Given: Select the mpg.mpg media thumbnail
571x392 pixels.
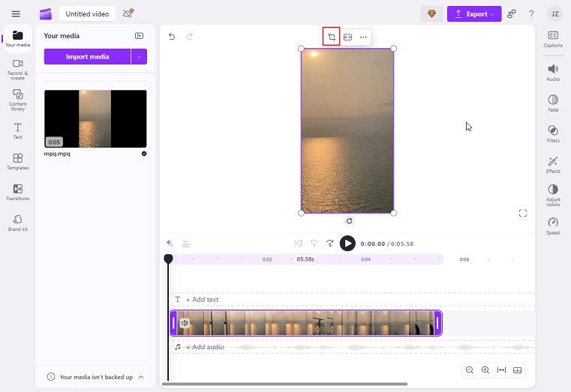Looking at the screenshot, I should [x=95, y=118].
